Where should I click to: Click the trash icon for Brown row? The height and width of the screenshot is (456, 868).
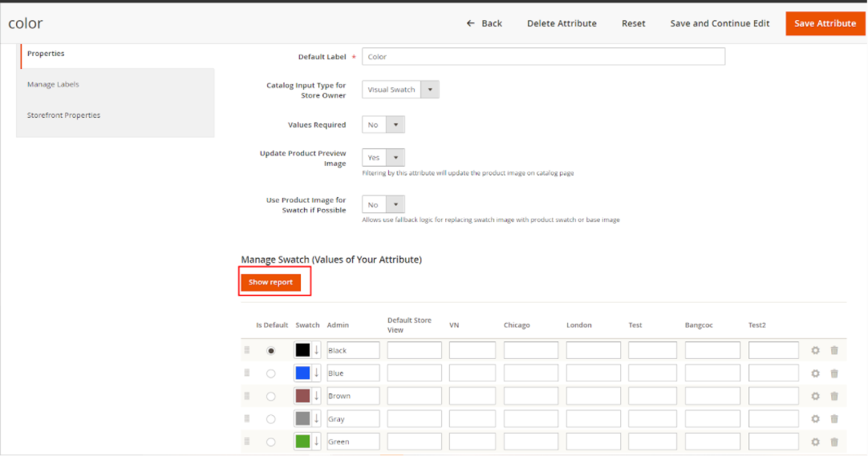coord(834,396)
